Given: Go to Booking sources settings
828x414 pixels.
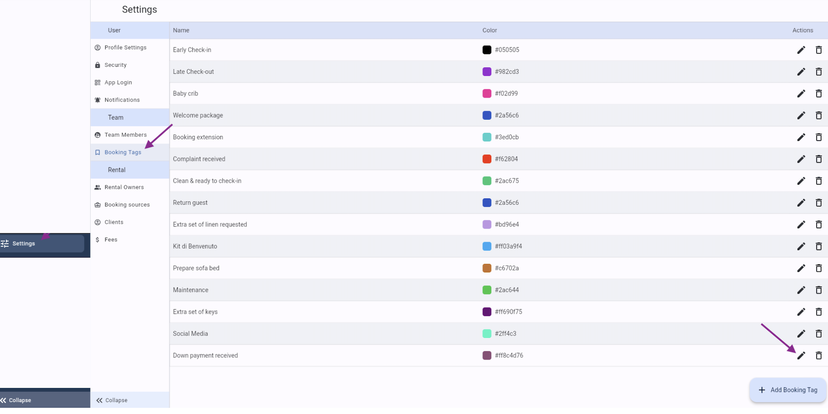Looking at the screenshot, I should pos(130,204).
